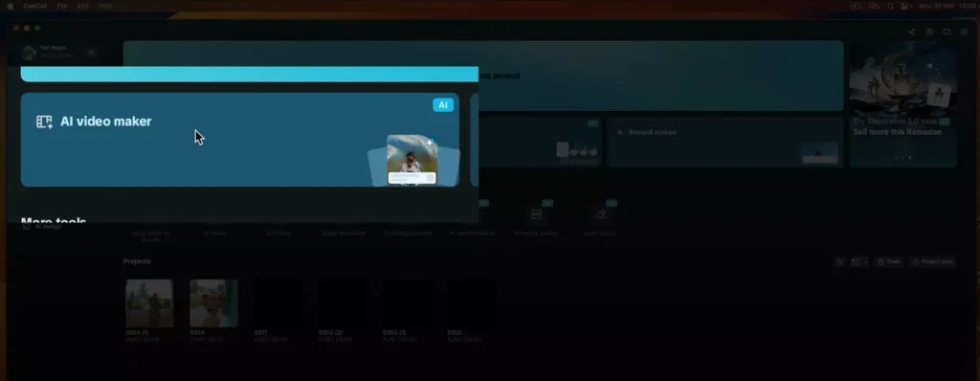Click the Spotlight search icon in menu bar
The image size is (980, 381).
pyautogui.click(x=891, y=6)
